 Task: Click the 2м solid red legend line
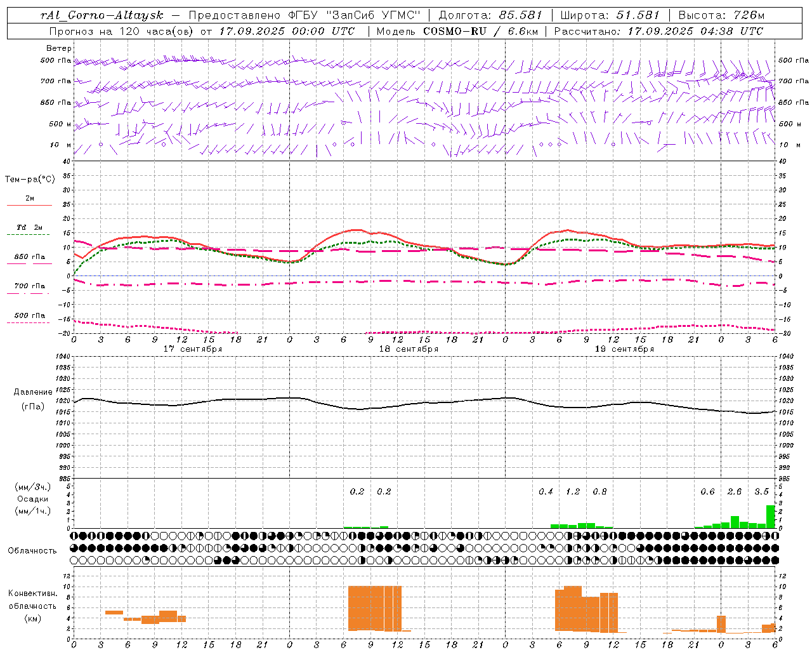pyautogui.click(x=29, y=205)
